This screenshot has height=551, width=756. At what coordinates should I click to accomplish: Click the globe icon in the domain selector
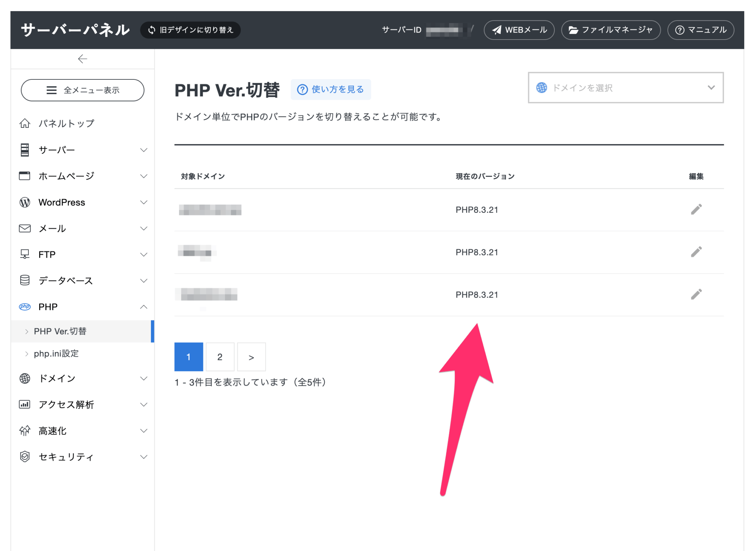click(x=542, y=88)
